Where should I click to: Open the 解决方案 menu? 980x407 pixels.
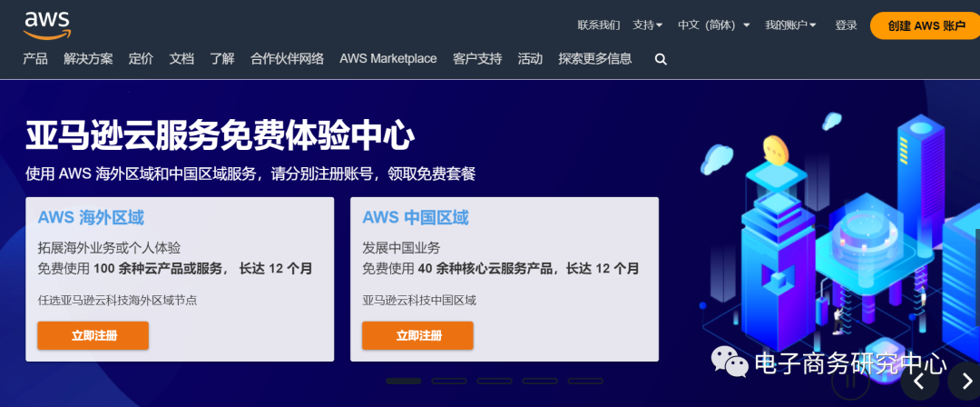pos(88,59)
